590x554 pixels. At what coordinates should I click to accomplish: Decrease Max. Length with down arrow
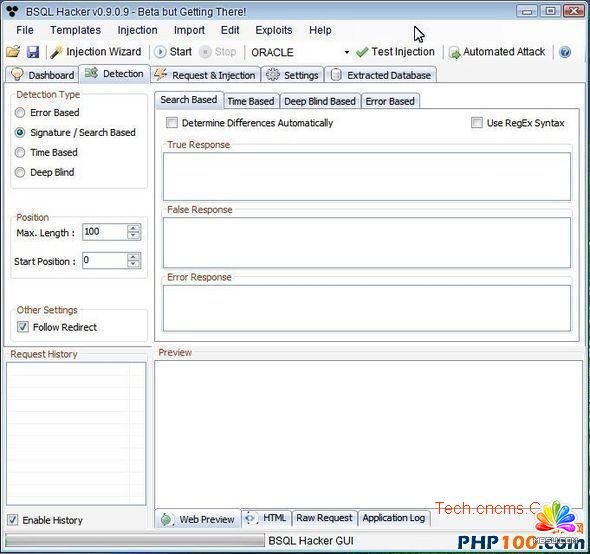pyautogui.click(x=133, y=236)
